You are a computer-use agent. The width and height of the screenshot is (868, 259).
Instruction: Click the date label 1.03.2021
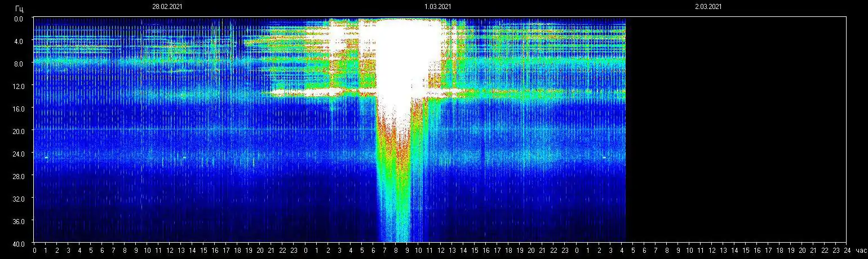(437, 7)
